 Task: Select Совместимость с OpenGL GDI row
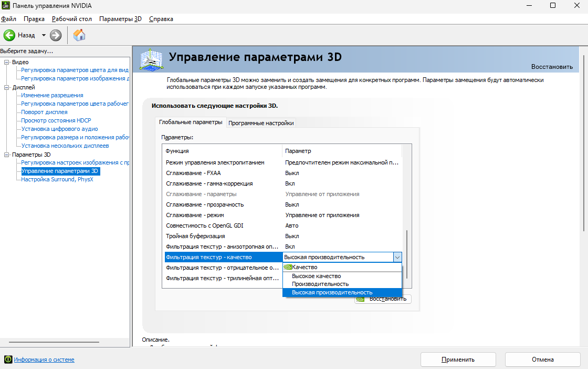[x=283, y=225]
